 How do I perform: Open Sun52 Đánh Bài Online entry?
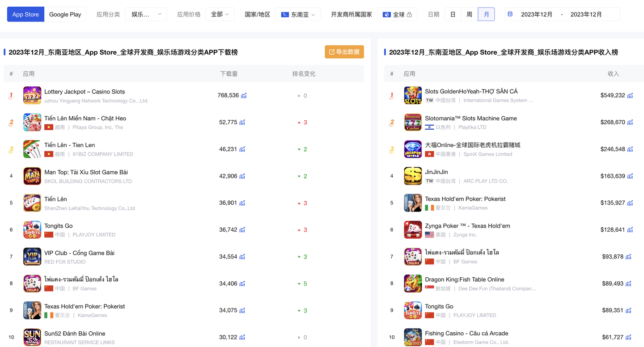[75, 333]
